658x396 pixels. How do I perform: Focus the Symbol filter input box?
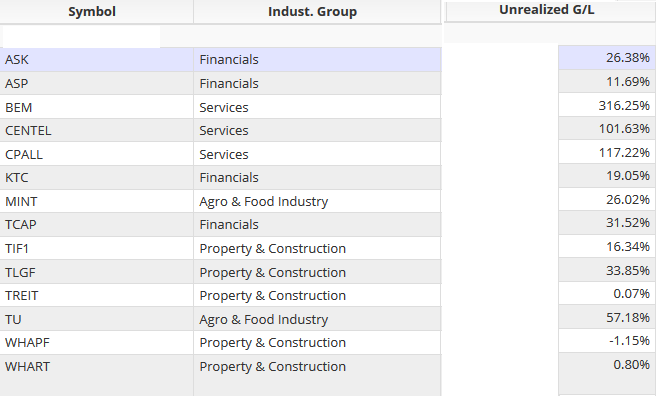[x=81, y=37]
